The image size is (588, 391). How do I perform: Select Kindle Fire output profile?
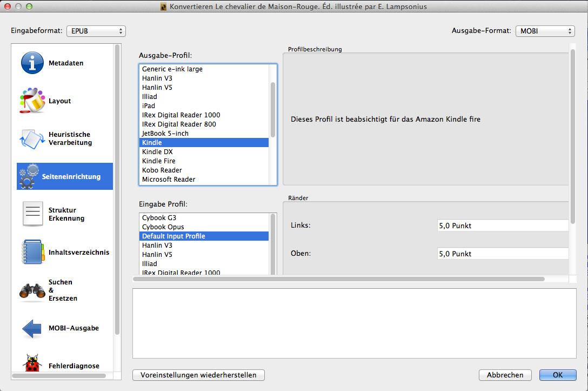(x=204, y=161)
